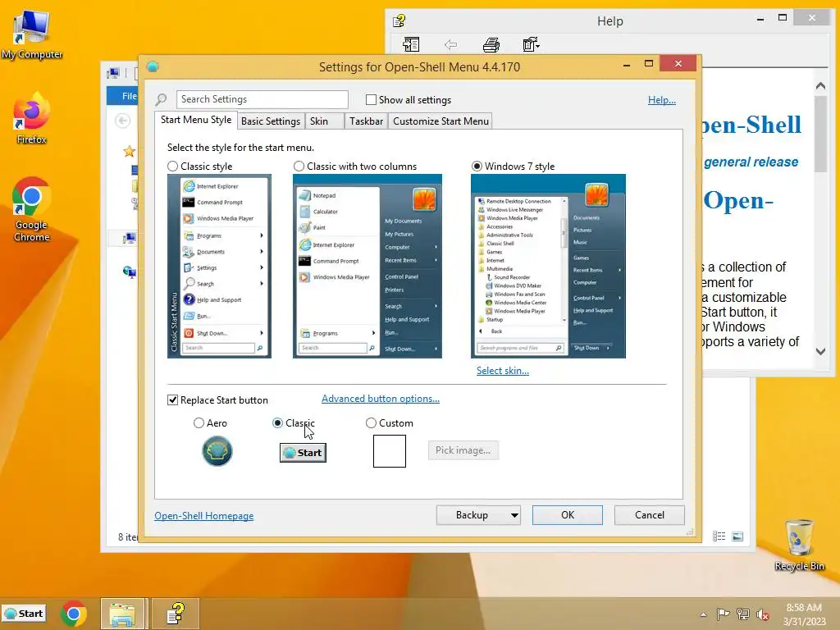Click the Select skin... link

503,371
